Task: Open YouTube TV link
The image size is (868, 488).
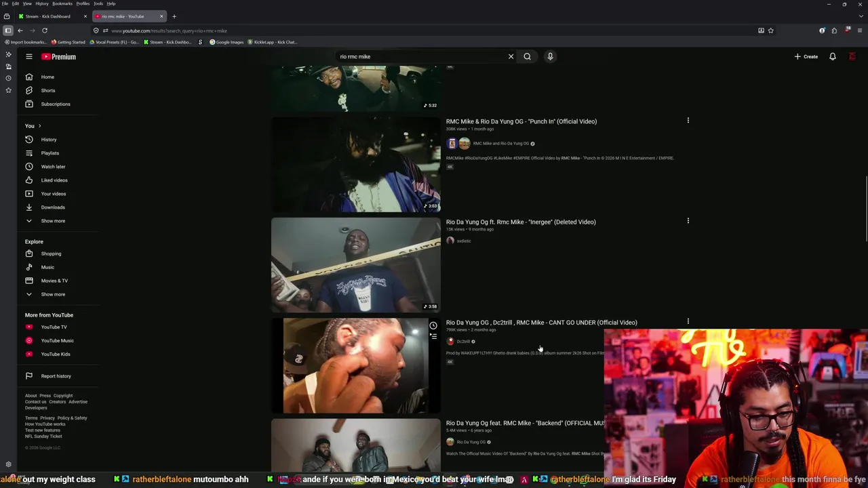Action: (x=54, y=327)
